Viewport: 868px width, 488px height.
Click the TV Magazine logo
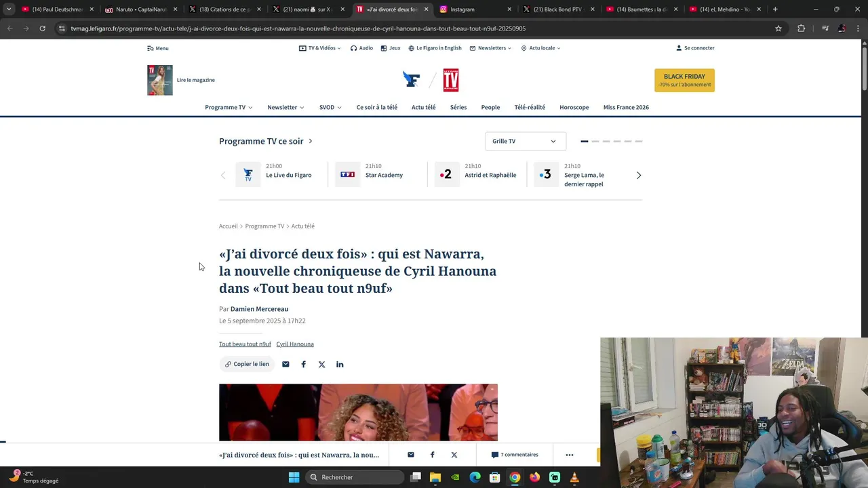tap(451, 80)
